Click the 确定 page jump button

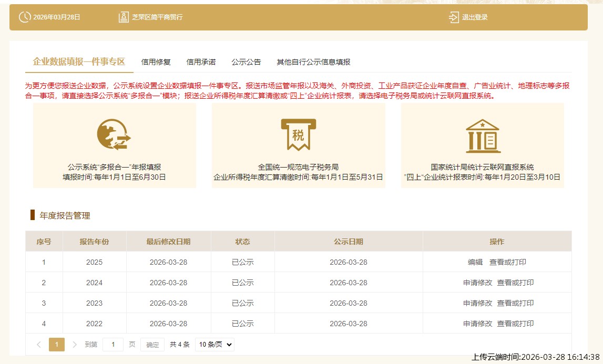point(152,345)
